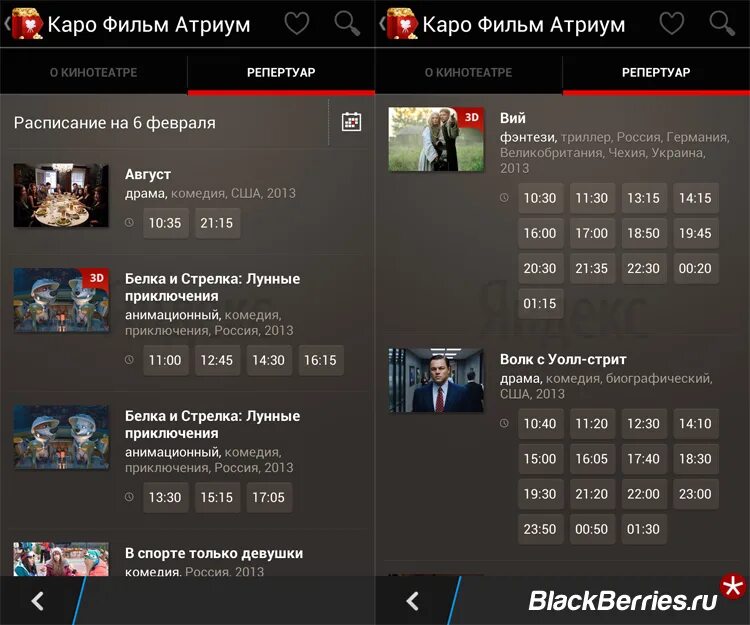The height and width of the screenshot is (625, 750).
Task: Select 13:15 showtime for Вий
Action: click(x=643, y=198)
